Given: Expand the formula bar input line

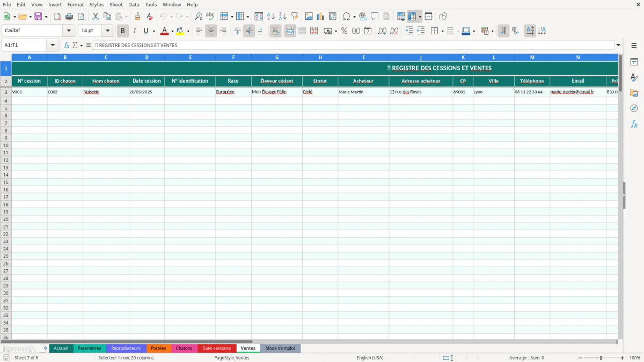Looking at the screenshot, I should point(618,46).
